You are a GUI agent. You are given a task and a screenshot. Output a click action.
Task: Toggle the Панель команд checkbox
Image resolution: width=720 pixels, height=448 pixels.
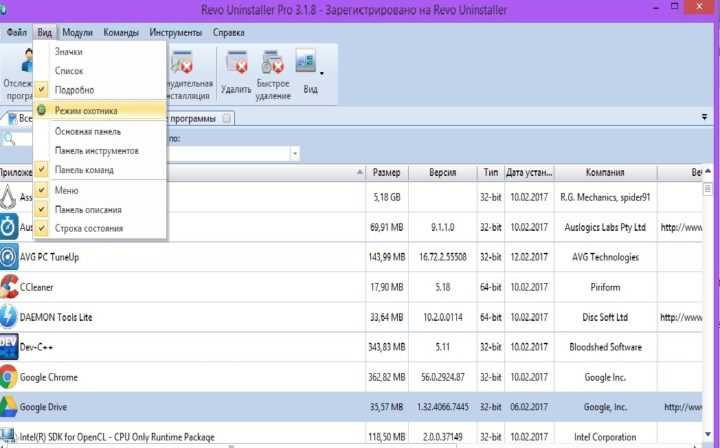pyautogui.click(x=41, y=169)
